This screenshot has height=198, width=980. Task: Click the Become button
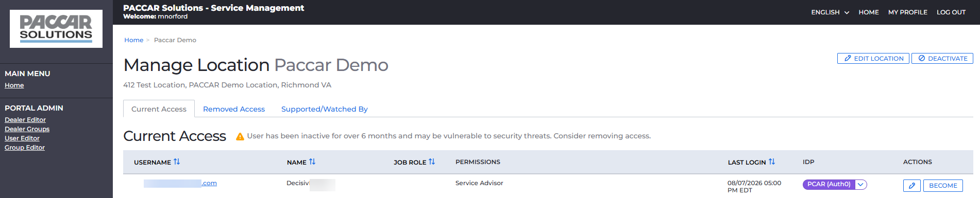pos(943,186)
